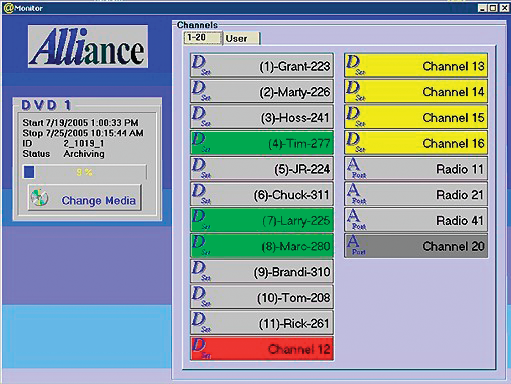
Task: Click the A Port icon on Radio 11
Action: coord(356,168)
